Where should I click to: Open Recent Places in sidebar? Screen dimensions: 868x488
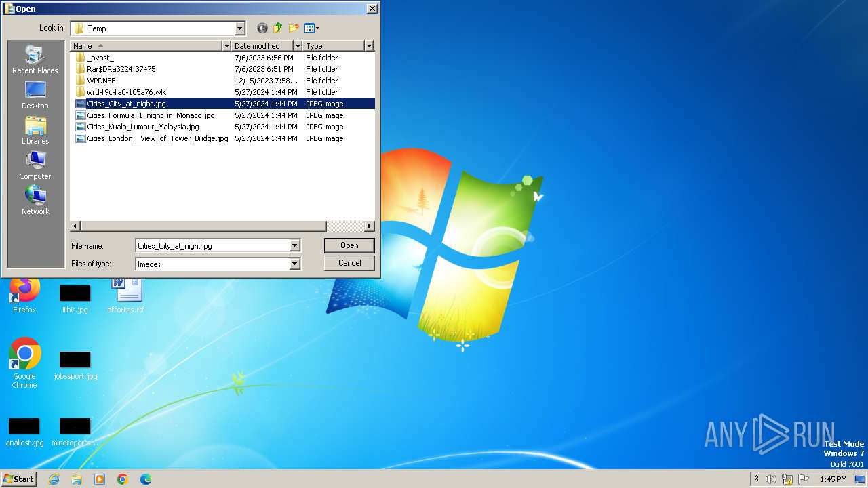pos(35,60)
